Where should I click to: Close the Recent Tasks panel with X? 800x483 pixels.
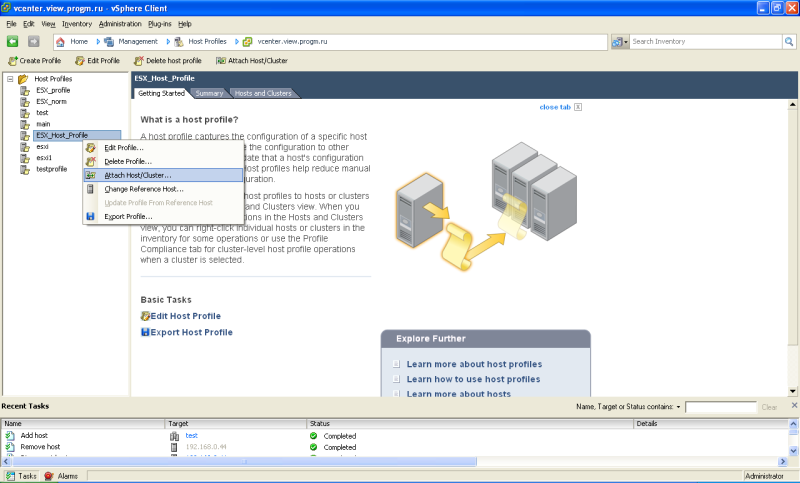tap(794, 405)
